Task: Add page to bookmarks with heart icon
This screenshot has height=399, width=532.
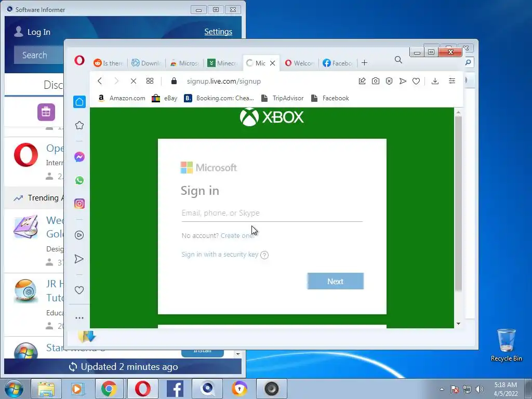Action: tap(416, 81)
